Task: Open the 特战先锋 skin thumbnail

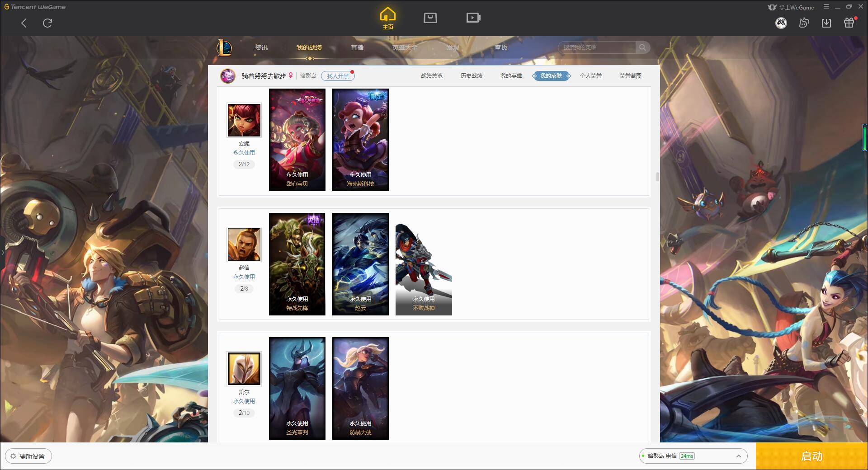Action: pyautogui.click(x=297, y=264)
